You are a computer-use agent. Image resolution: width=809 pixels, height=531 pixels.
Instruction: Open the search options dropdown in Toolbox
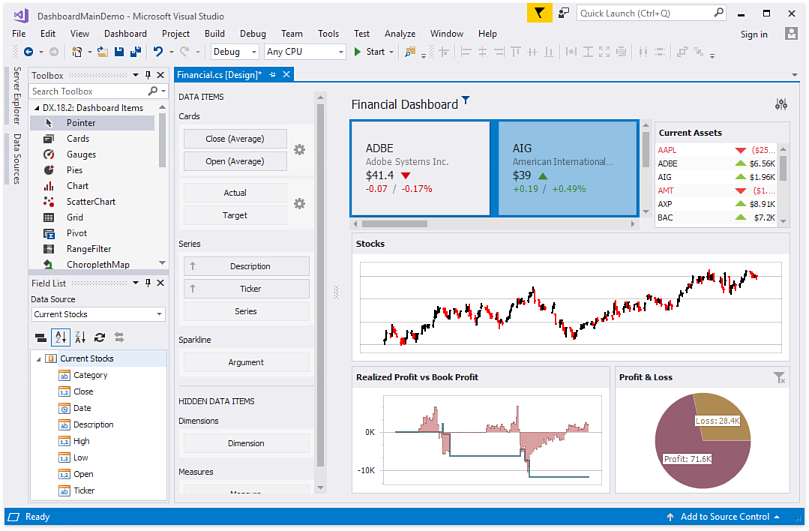[163, 91]
